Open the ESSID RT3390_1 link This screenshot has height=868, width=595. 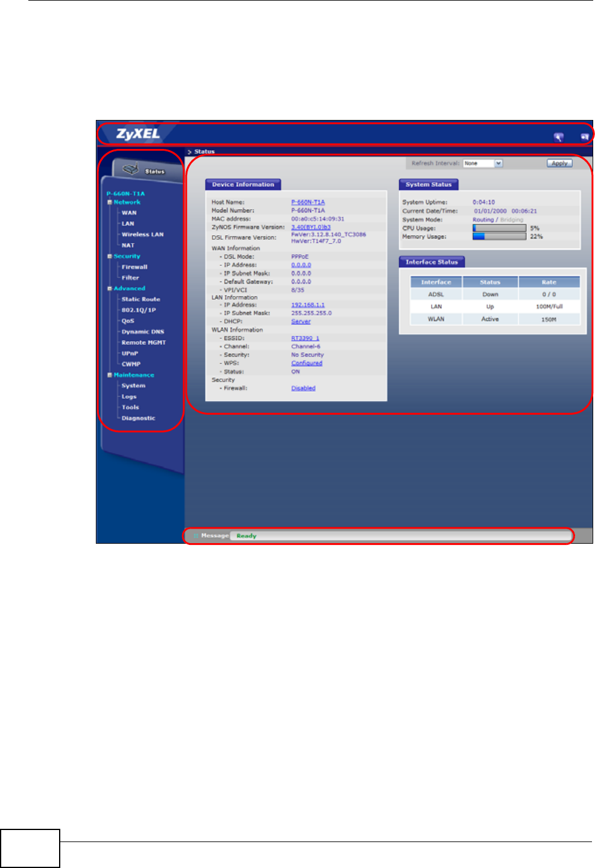[306, 338]
